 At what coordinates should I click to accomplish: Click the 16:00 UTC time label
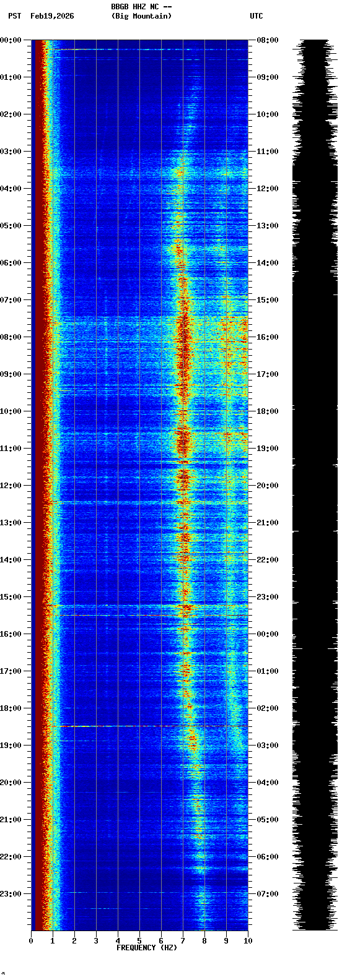(x=268, y=337)
